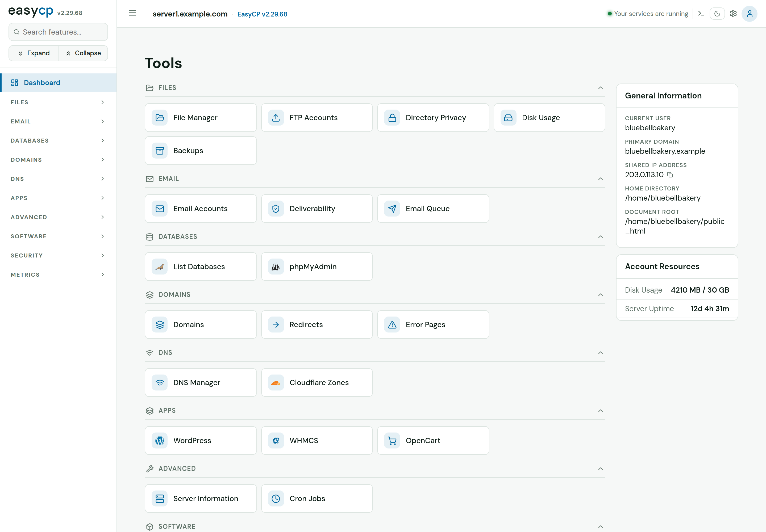Expand DNS in the sidebar
This screenshot has height=532, width=766.
[58, 179]
